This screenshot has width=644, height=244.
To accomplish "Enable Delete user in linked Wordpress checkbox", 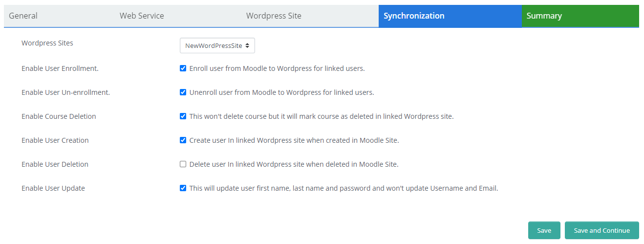I will point(183,164).
